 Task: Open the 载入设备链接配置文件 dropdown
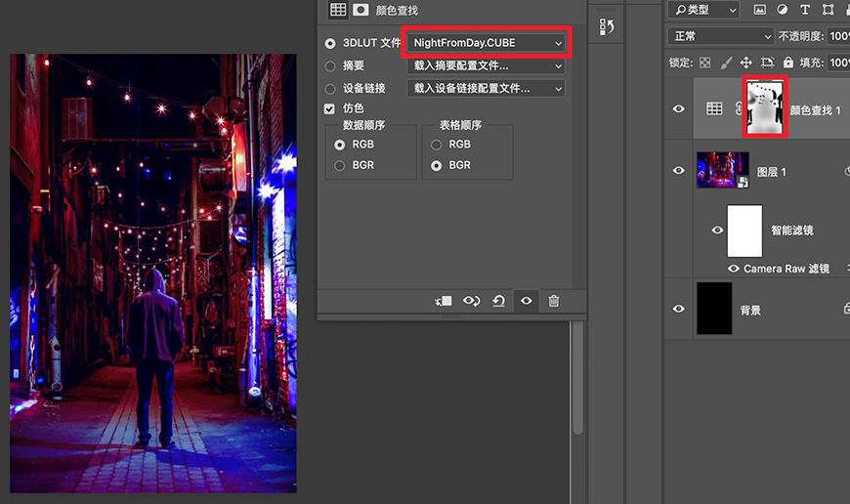[x=486, y=88]
